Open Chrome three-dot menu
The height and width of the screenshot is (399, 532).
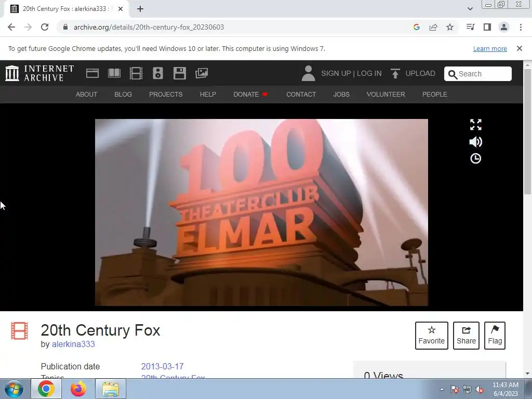point(521,27)
